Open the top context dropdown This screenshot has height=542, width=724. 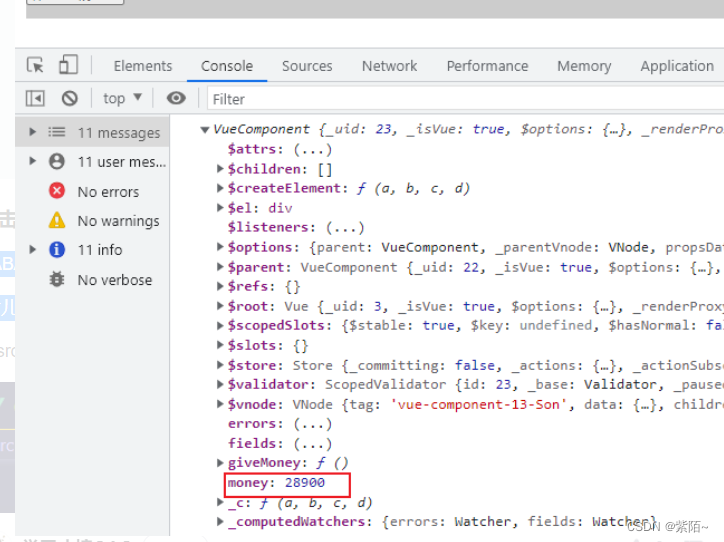point(122,98)
